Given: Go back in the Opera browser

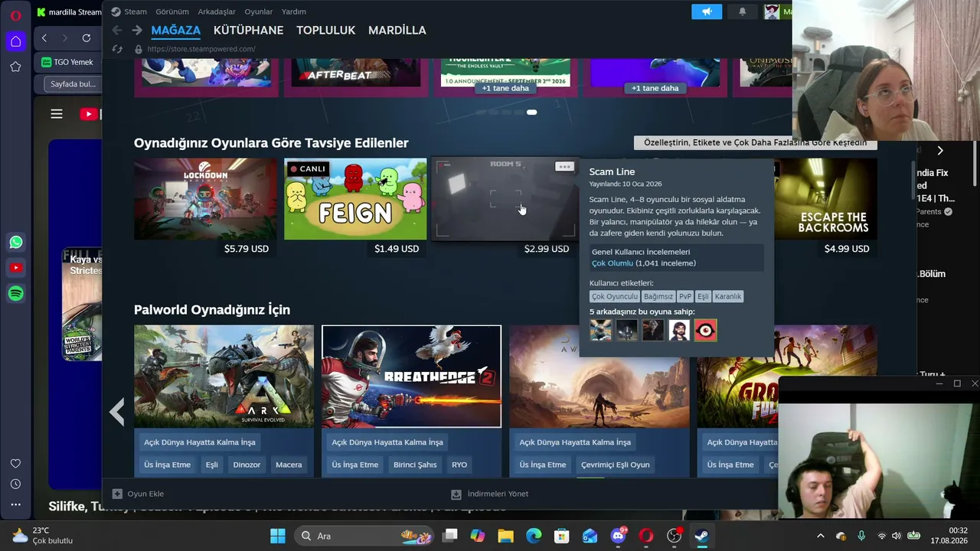Looking at the screenshot, I should click(44, 38).
